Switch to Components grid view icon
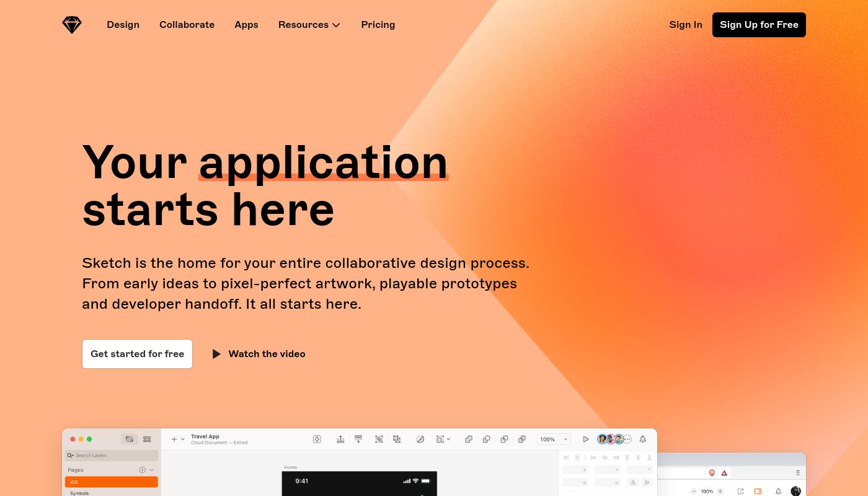The image size is (868, 496). click(x=147, y=439)
